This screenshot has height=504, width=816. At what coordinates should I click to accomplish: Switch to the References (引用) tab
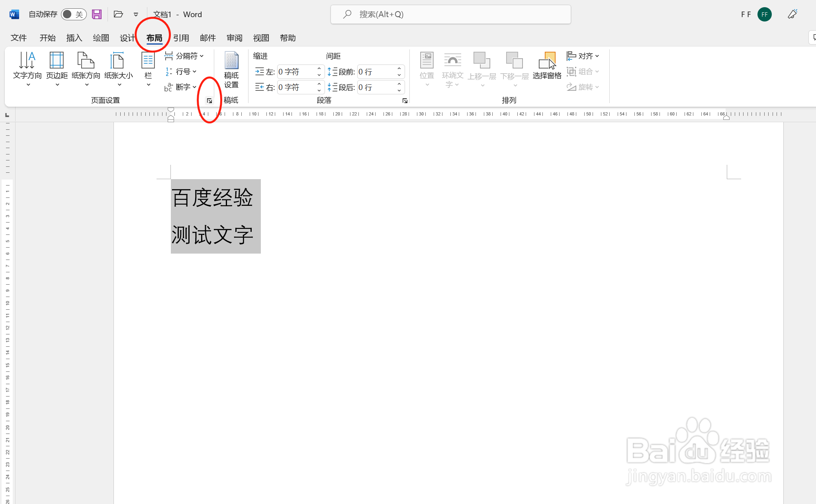(x=181, y=38)
